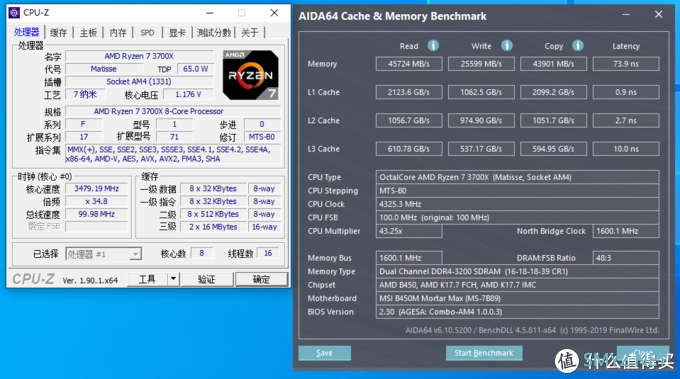The image size is (680, 379).
Task: Select the 处理器 tab in CPU-Z
Action: tap(26, 32)
